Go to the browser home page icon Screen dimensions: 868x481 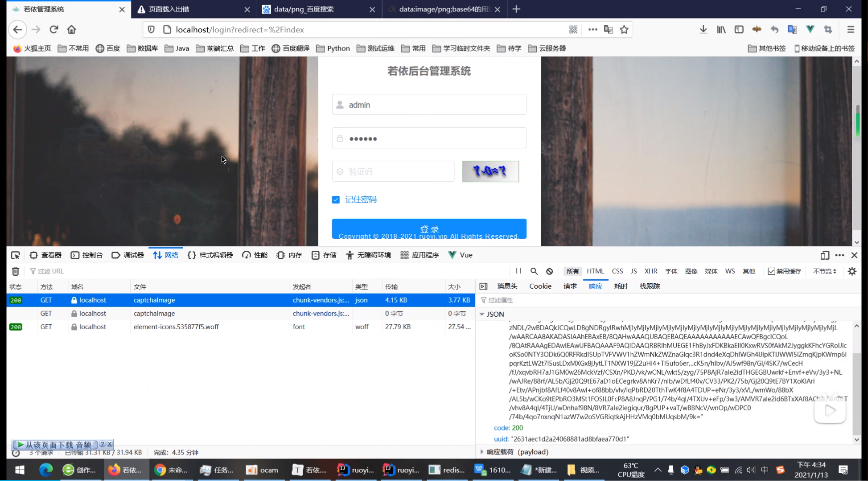71,29
